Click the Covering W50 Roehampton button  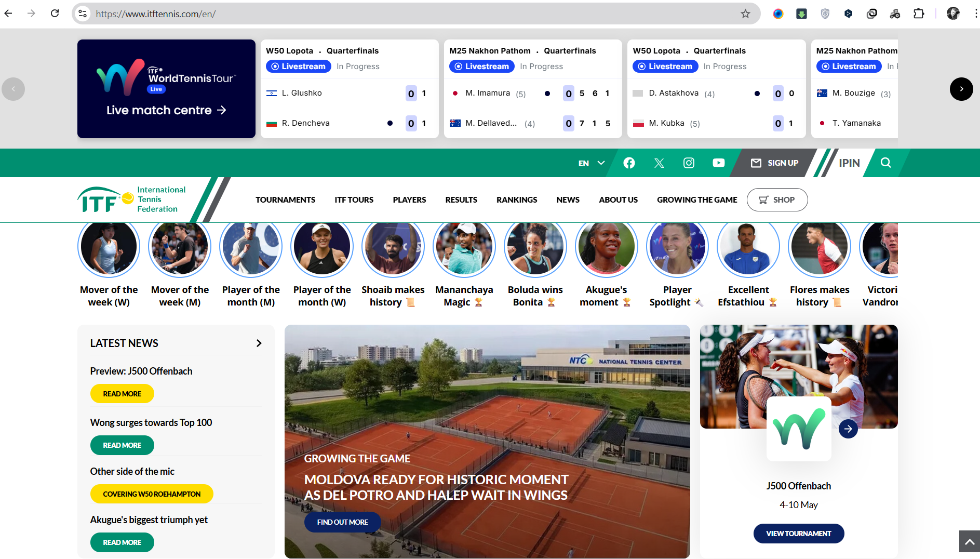(x=152, y=494)
